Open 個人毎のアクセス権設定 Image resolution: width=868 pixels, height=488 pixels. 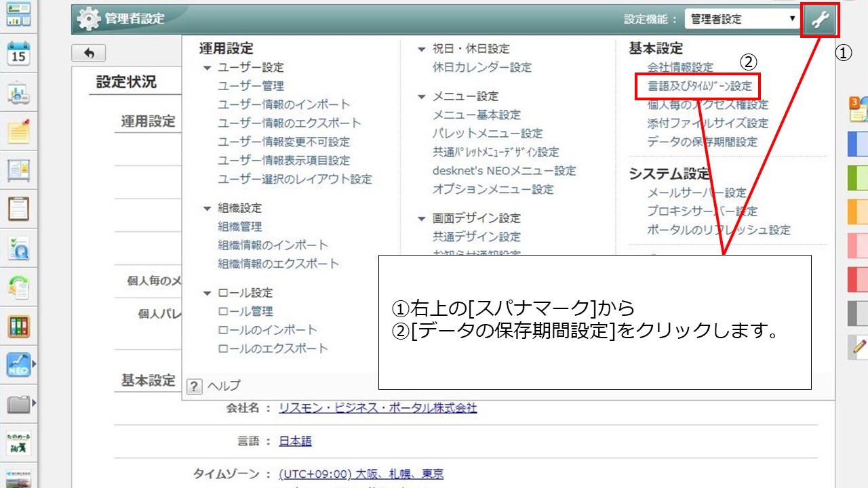click(x=708, y=105)
